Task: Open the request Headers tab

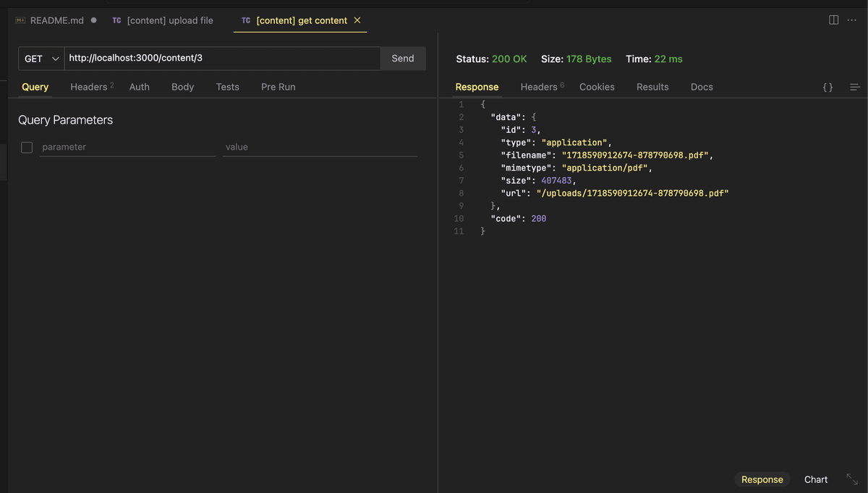Action: 92,87
